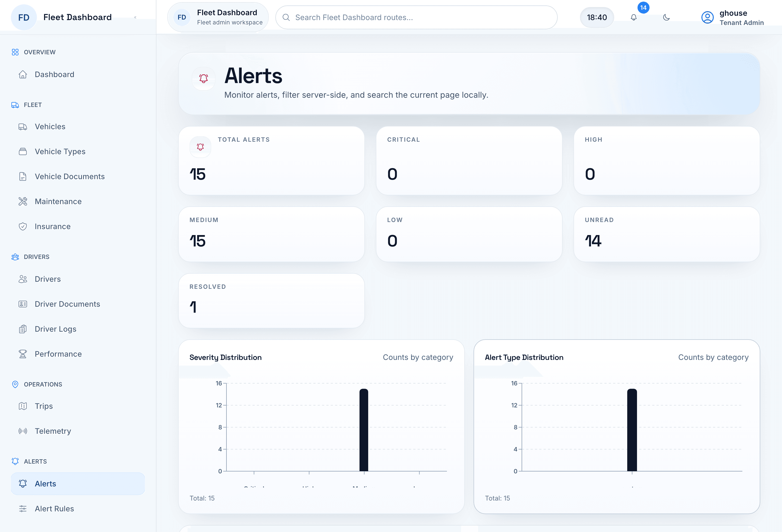Select the active Alerts sidebar item
This screenshot has height=532, width=782.
[78, 484]
